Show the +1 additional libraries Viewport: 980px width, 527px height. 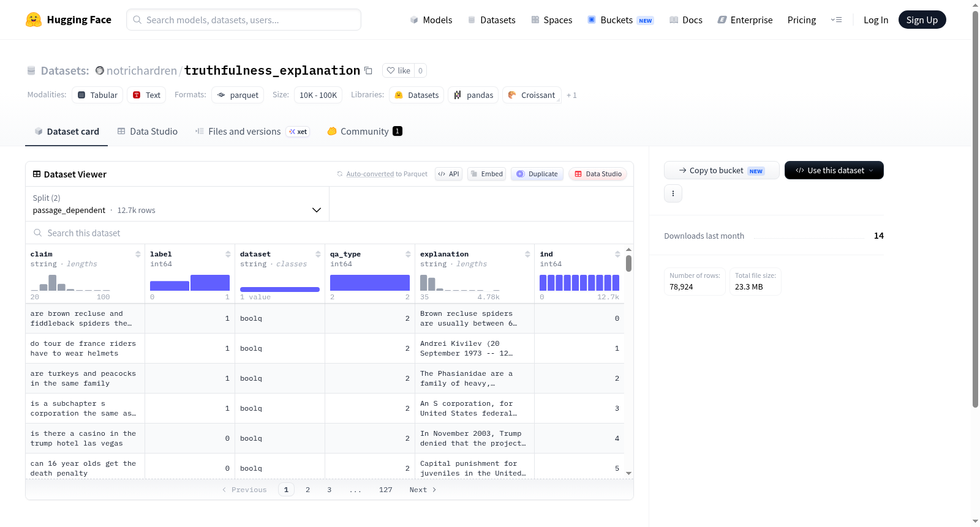tap(571, 95)
